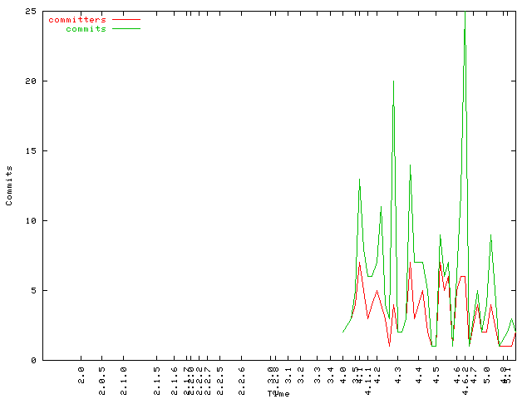
Task: Click the red committers legend line sample
Action: pyautogui.click(x=126, y=19)
